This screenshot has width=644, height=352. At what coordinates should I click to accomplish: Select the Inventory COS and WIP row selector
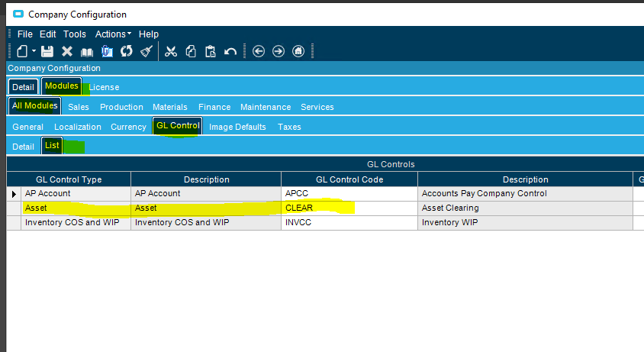(14, 222)
